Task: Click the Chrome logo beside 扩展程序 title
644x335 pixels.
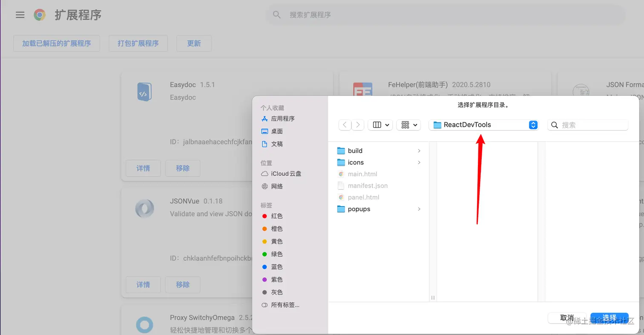Action: tap(40, 15)
